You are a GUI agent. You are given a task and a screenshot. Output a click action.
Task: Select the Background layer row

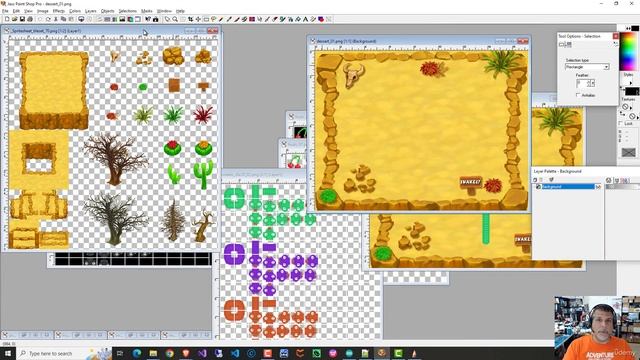568,187
